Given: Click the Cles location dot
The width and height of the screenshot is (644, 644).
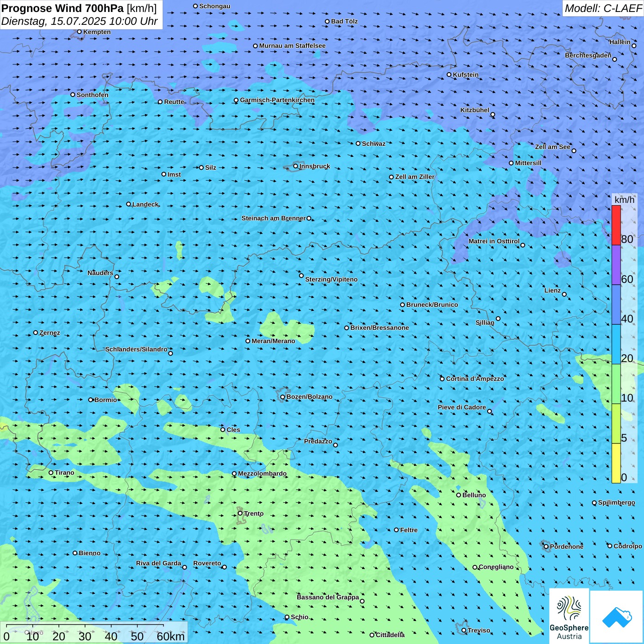Looking at the screenshot, I should [223, 430].
